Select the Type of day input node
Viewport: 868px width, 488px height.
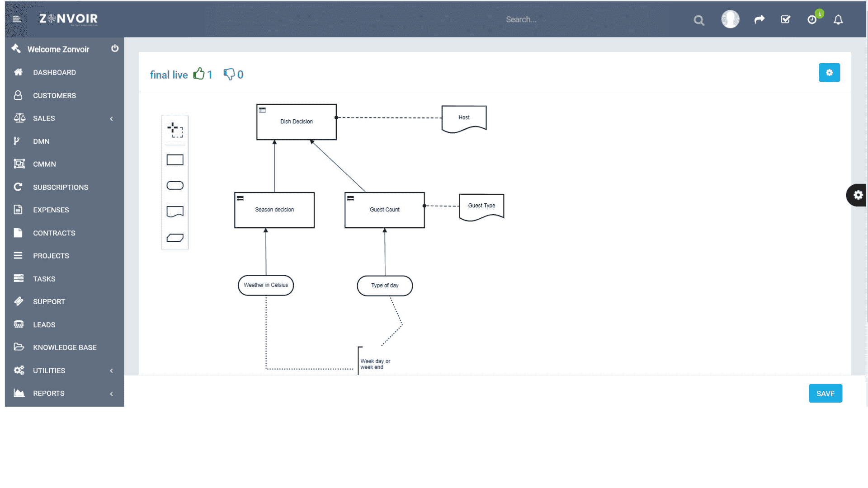[385, 286]
